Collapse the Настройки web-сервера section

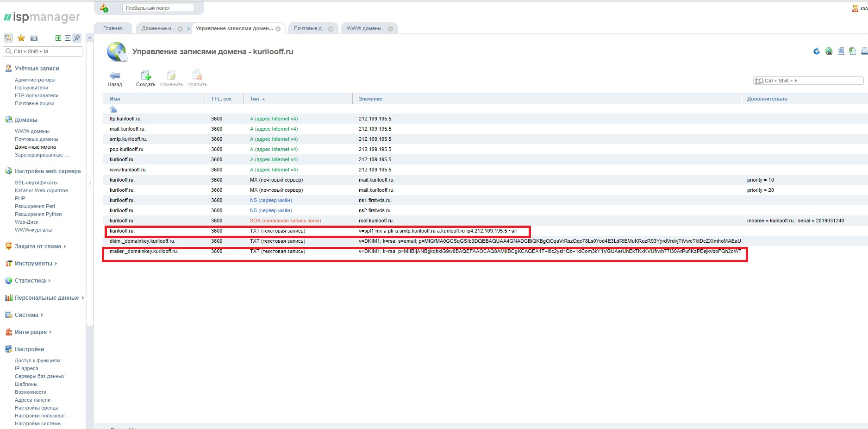pyautogui.click(x=48, y=171)
